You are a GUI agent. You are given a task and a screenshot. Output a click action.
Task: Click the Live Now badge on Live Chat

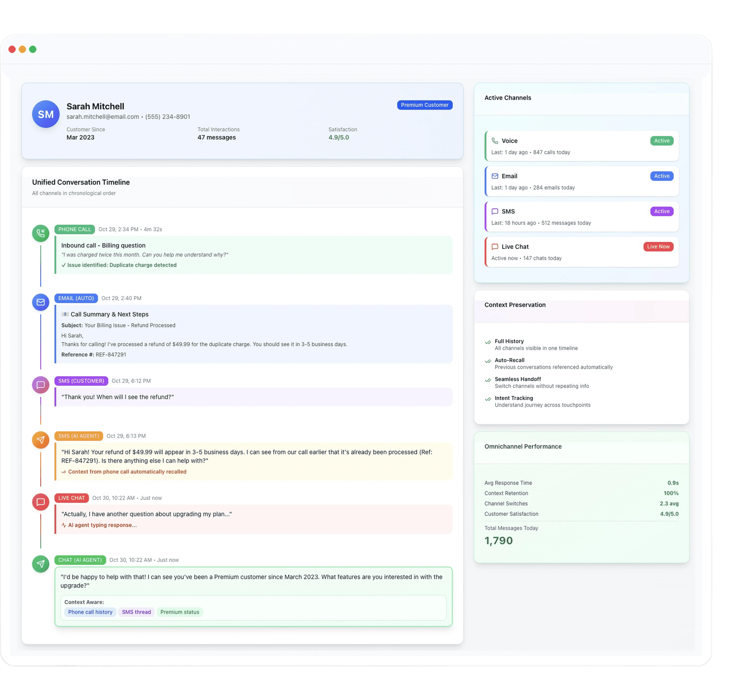(658, 246)
